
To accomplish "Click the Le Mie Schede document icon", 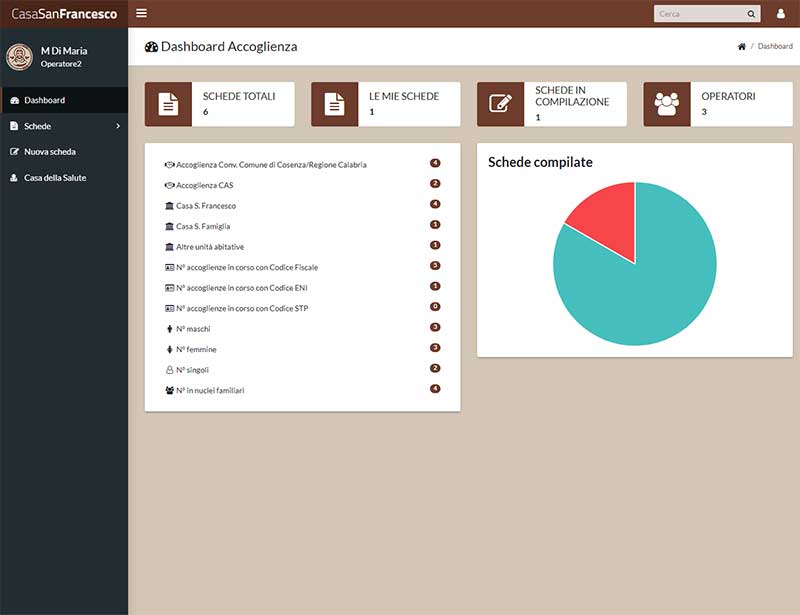I will click(x=335, y=104).
